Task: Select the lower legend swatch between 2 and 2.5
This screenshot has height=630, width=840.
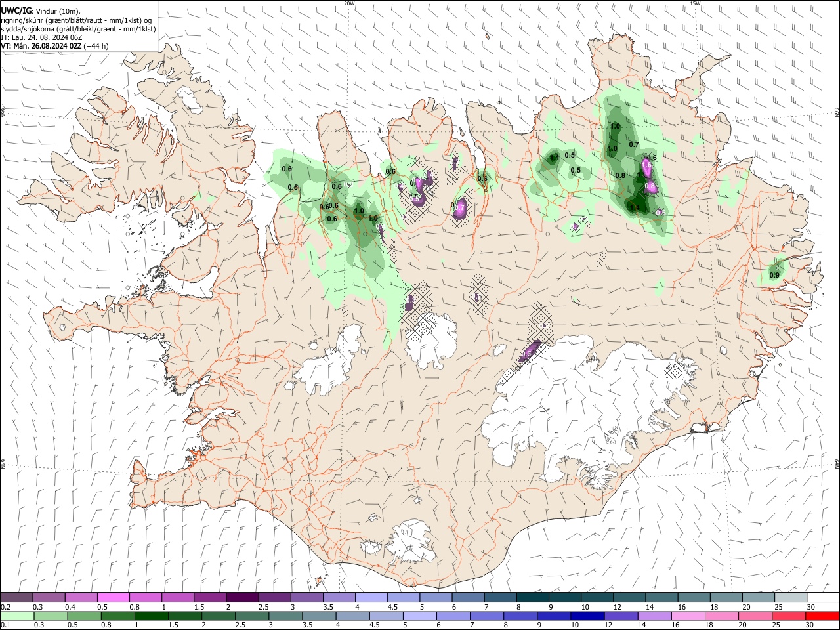Action: coord(219,616)
